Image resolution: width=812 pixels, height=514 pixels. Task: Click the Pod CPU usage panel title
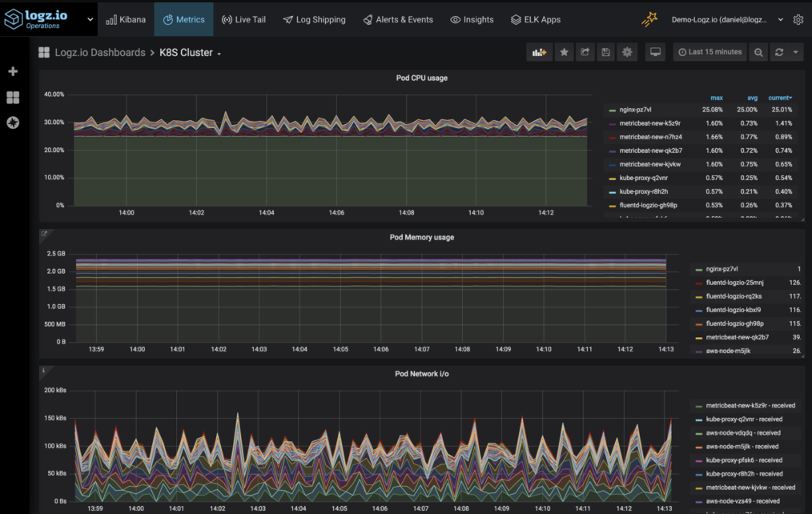(x=421, y=78)
